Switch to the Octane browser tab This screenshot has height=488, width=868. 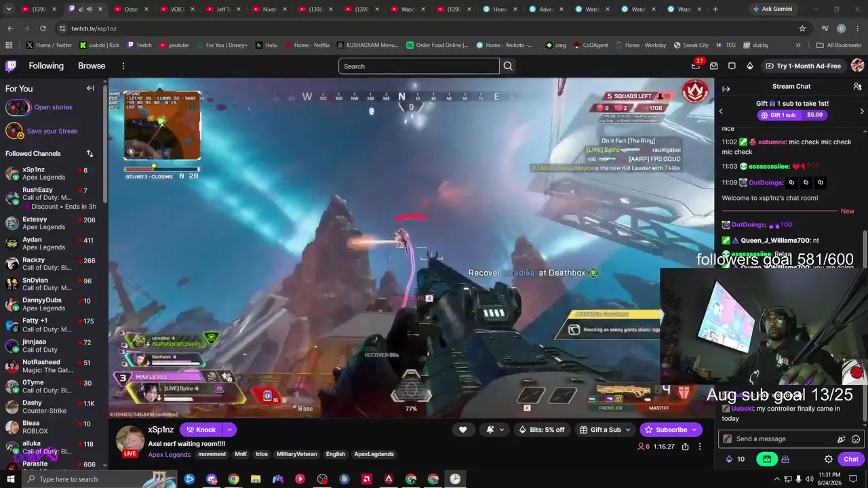click(131, 9)
